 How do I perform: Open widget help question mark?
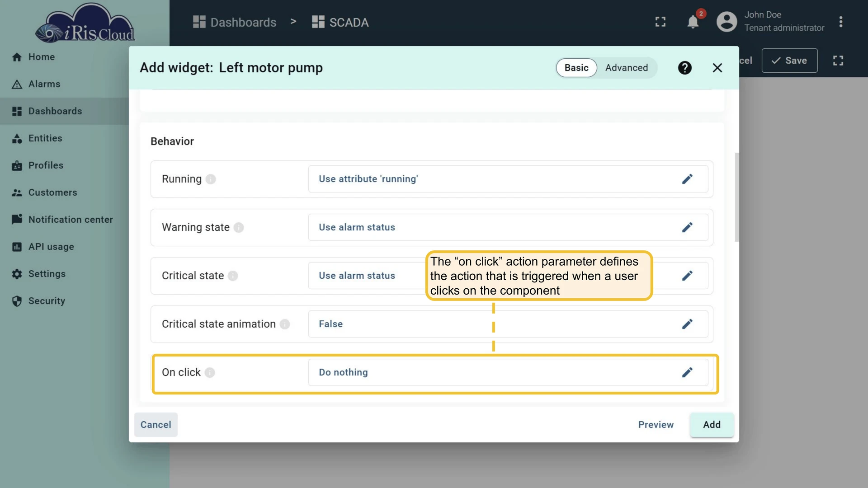[684, 68]
